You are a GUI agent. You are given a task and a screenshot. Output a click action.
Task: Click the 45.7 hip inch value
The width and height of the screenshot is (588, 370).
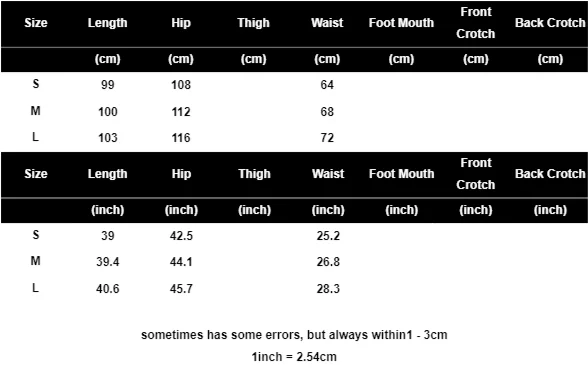point(181,289)
